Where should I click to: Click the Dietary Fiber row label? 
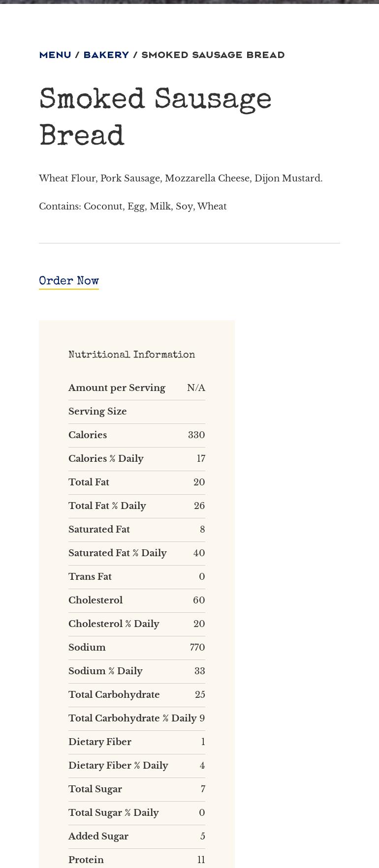tap(100, 742)
